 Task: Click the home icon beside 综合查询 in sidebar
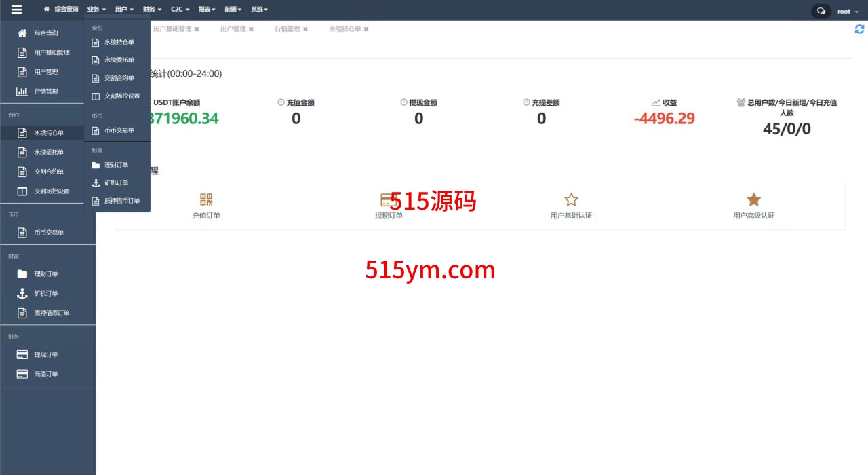(x=22, y=33)
